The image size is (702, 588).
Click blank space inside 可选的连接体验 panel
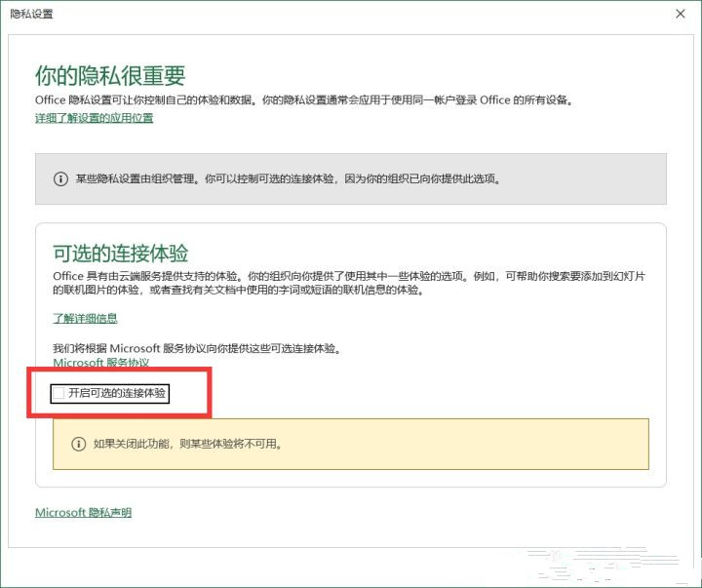439,390
